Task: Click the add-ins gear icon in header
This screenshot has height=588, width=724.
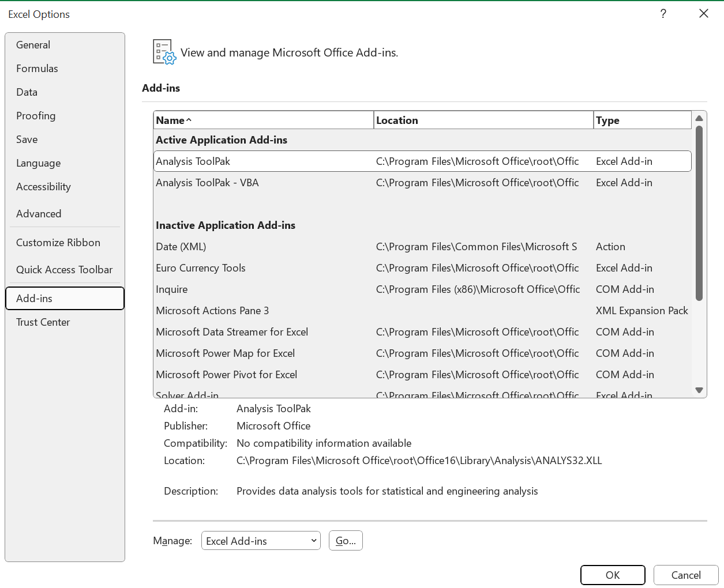Action: tap(164, 52)
